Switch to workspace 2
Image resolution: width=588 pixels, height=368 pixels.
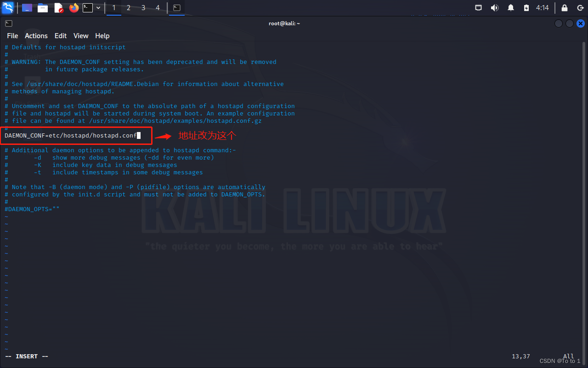pyautogui.click(x=128, y=7)
